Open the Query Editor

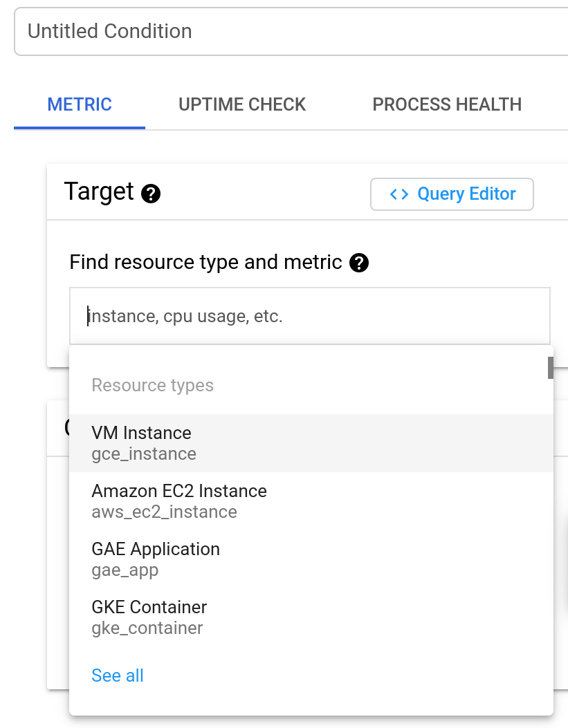452,194
